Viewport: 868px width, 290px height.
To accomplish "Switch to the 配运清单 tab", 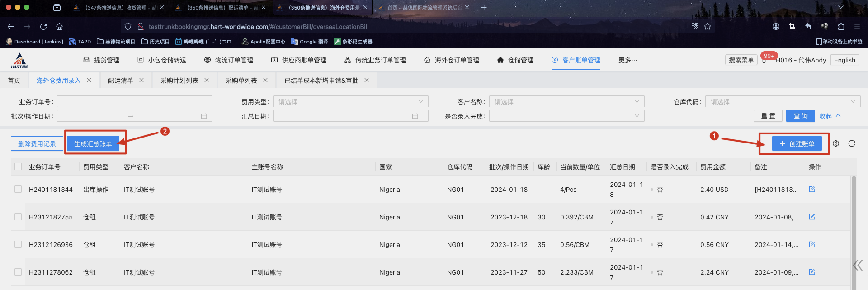I will (x=120, y=81).
